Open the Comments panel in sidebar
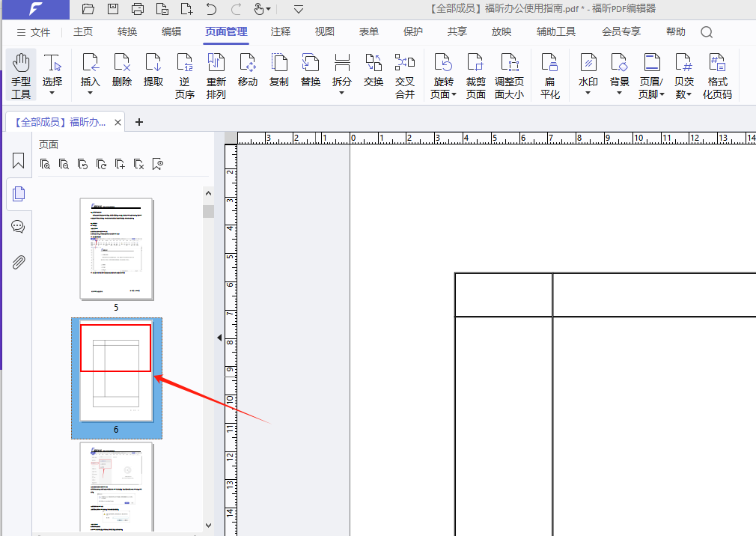The height and width of the screenshot is (536, 756). 19,227
